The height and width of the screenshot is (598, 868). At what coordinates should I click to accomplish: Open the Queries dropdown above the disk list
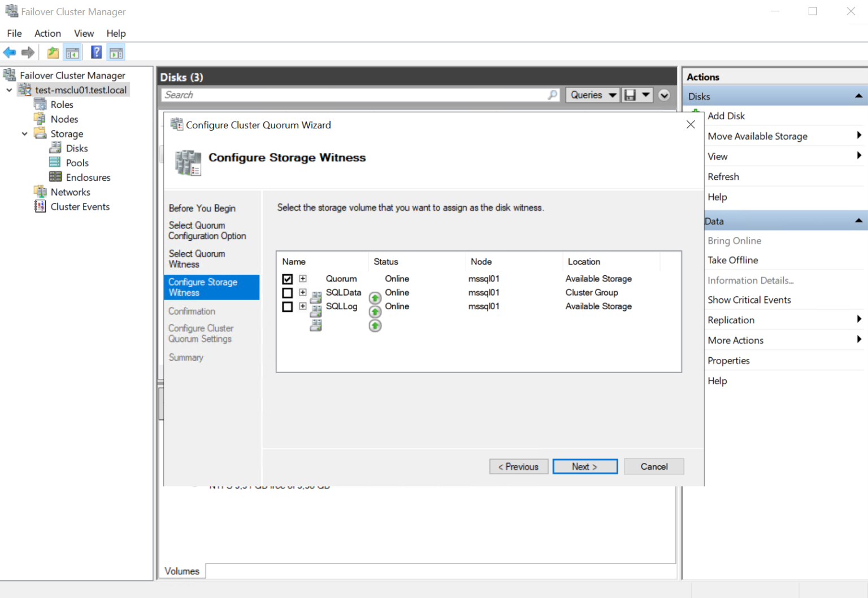tap(592, 94)
